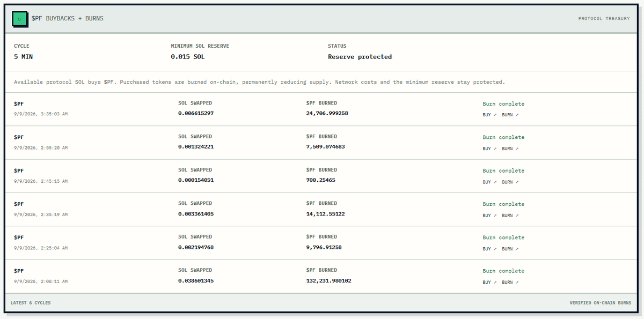Select burned amount 132,231.980102
644x319 pixels.
click(329, 280)
